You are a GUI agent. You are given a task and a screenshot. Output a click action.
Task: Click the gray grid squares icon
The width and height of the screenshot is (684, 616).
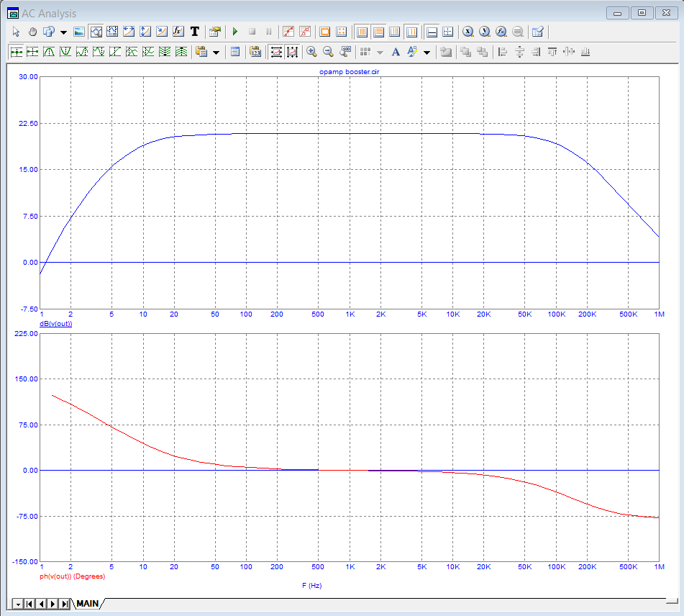point(365,52)
